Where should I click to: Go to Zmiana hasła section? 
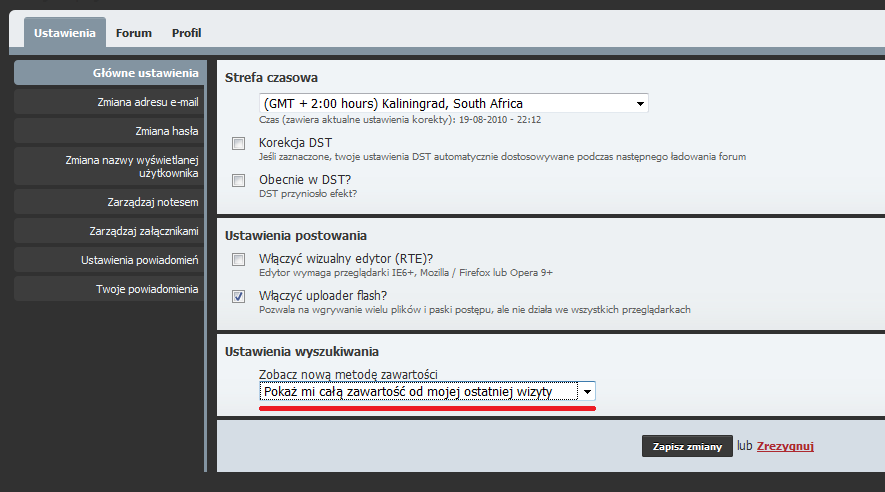109,131
